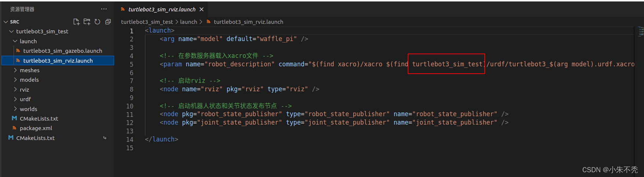
Task: Click the "waffle_pi" default value text
Action: [277, 39]
